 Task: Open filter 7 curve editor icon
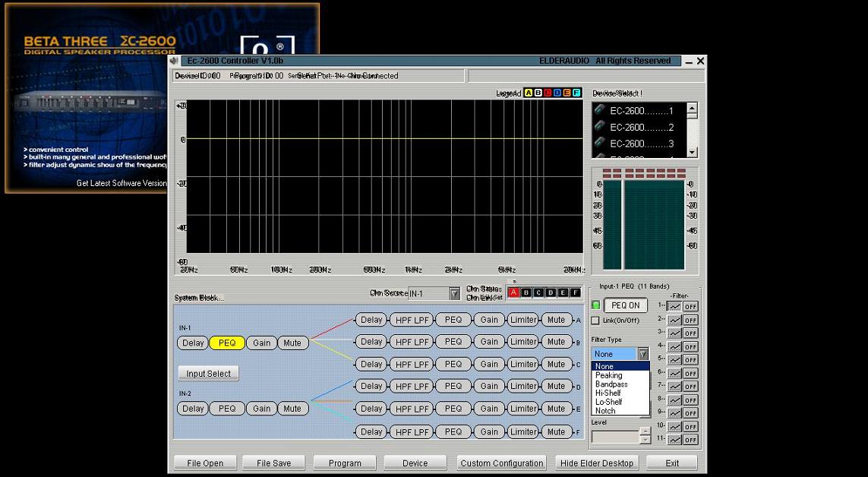[x=674, y=387]
